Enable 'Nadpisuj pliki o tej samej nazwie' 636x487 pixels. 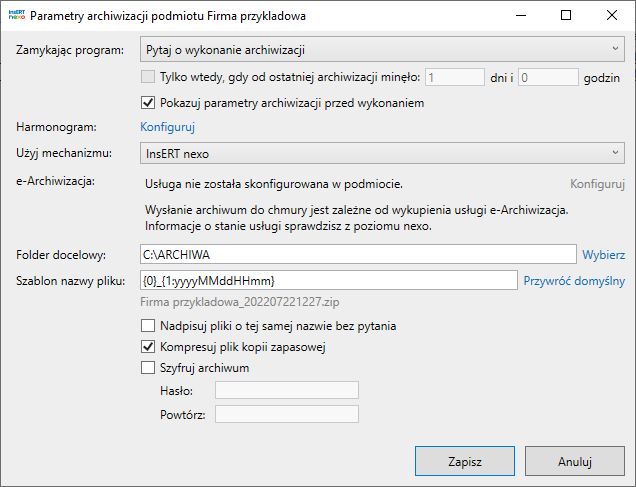point(149,326)
